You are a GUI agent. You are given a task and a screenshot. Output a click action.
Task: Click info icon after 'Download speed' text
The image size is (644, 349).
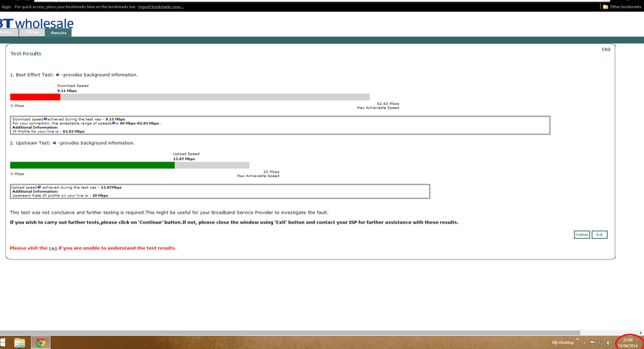pyautogui.click(x=45, y=118)
